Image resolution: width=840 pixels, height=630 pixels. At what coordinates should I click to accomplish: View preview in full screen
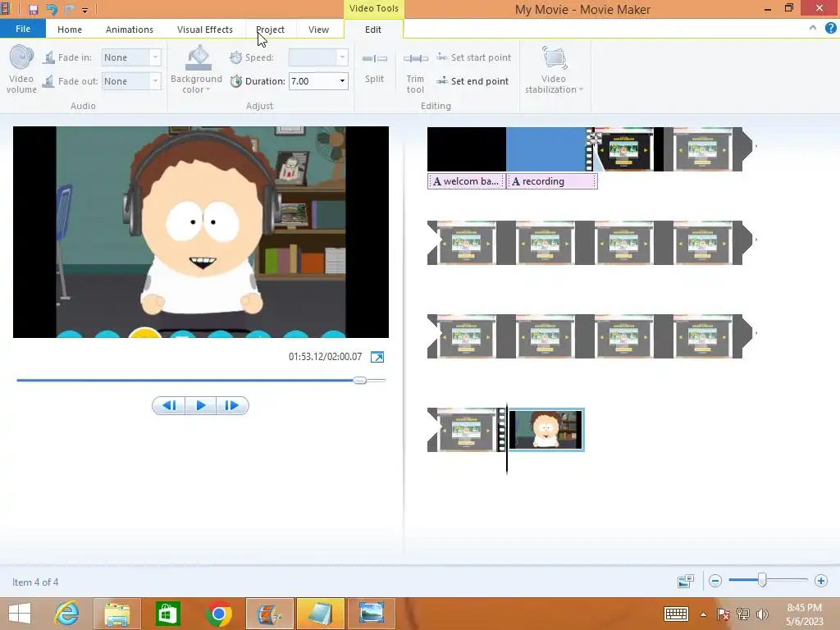(377, 357)
